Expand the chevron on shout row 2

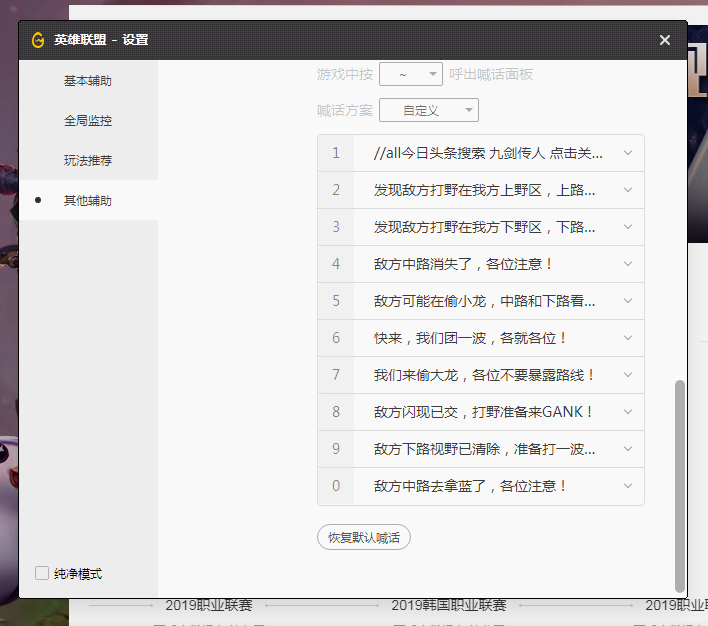tap(628, 190)
